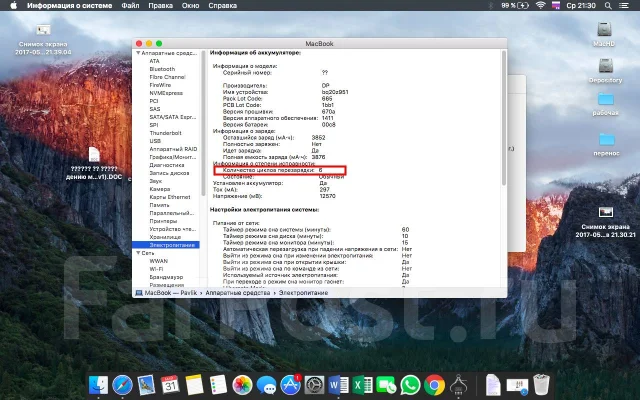This screenshot has width=640, height=400.
Task: Select Память in the sidebar
Action: pyautogui.click(x=159, y=205)
